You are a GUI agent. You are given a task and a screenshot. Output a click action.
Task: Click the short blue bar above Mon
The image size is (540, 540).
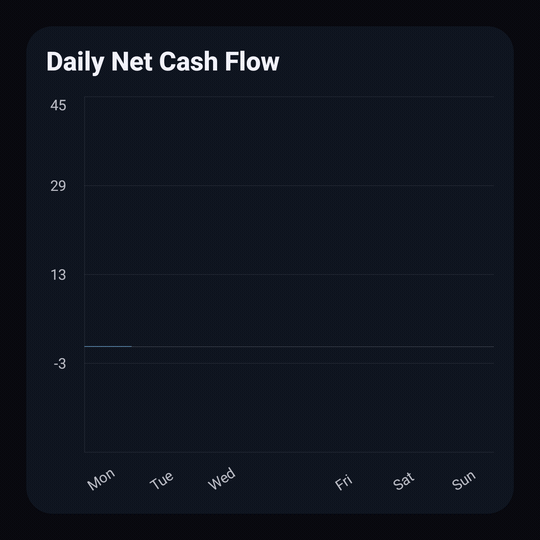(108, 346)
